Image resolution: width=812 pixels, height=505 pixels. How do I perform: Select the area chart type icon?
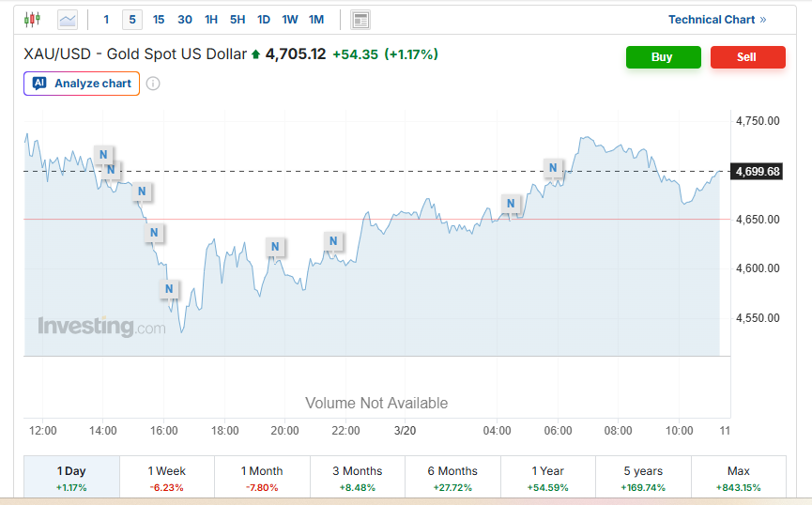68,19
